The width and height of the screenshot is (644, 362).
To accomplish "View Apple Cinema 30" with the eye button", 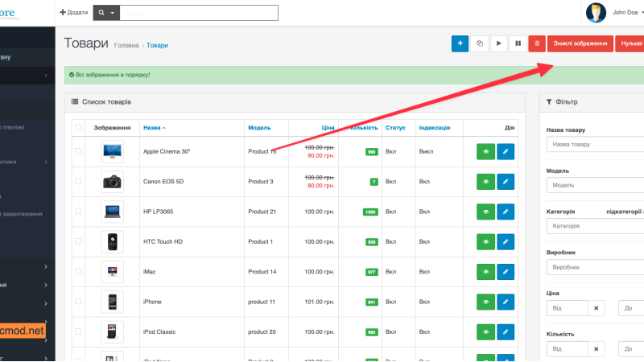I will pos(485,151).
